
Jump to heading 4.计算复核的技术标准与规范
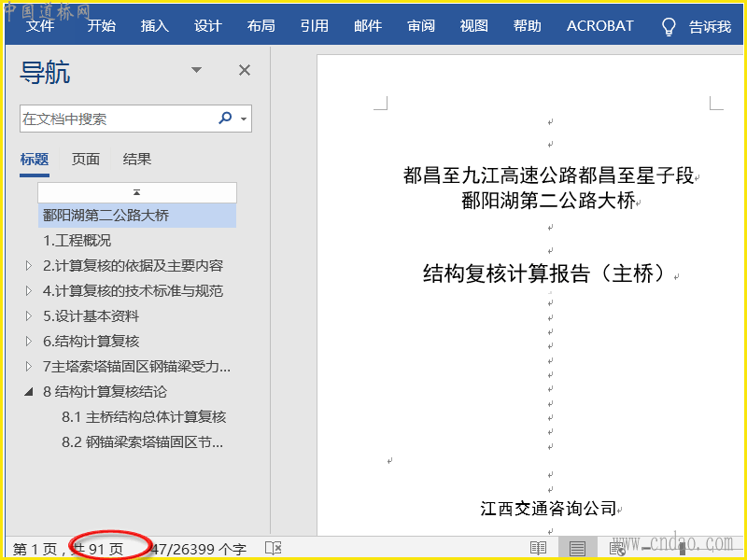tap(133, 291)
